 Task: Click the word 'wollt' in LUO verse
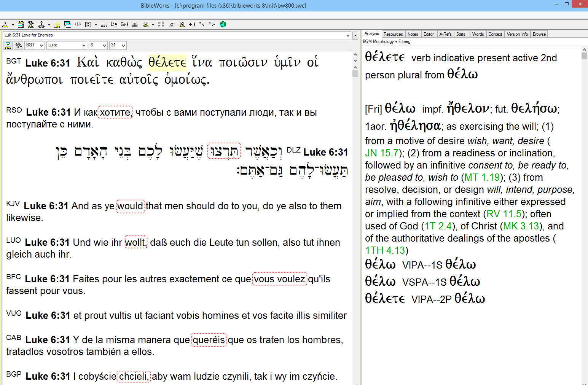click(135, 243)
